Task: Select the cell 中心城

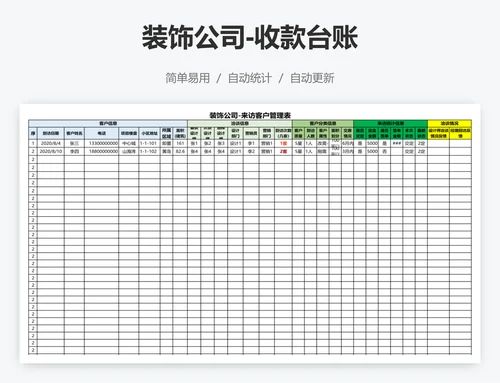Action: coord(129,143)
